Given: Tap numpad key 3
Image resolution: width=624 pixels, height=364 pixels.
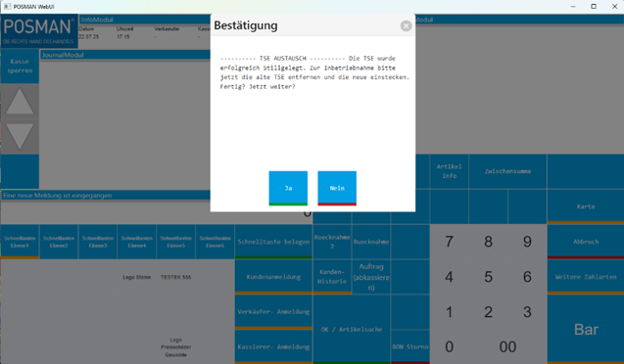Looking at the screenshot, I should pos(527,312).
